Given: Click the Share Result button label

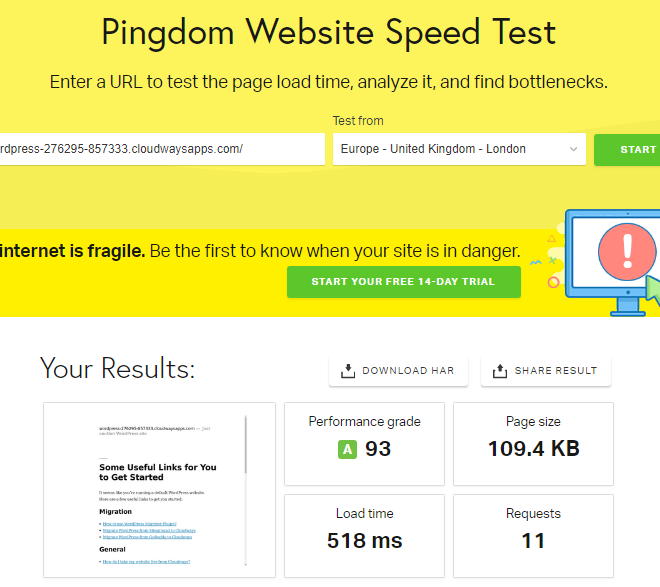Looking at the screenshot, I should coord(556,371).
